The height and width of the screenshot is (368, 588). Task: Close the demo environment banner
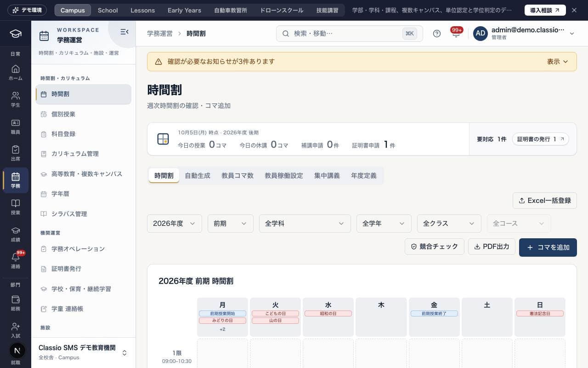(x=574, y=10)
